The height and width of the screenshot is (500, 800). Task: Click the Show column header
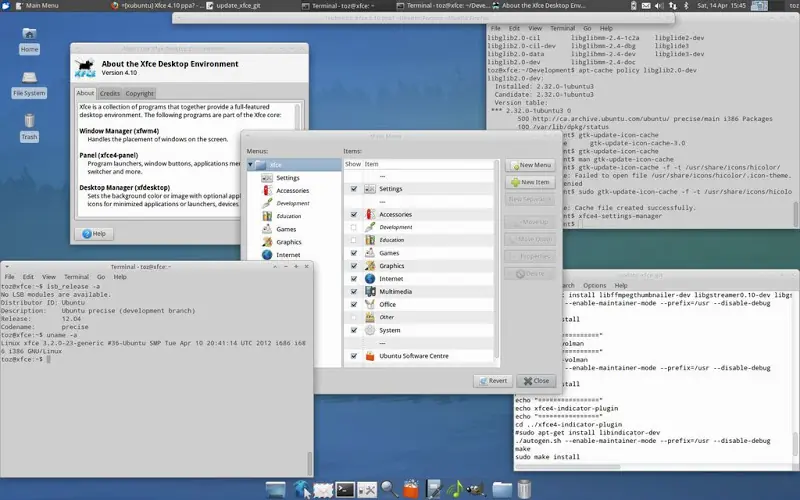point(353,164)
